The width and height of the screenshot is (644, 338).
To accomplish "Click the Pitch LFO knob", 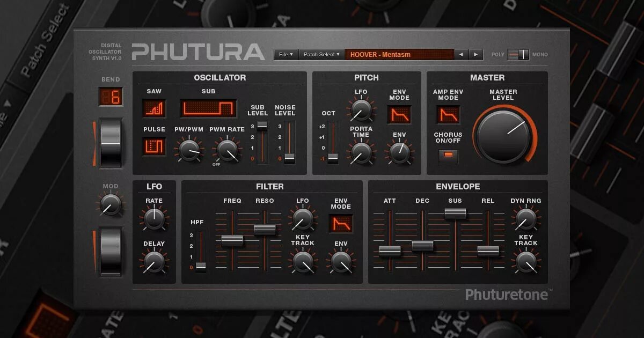I will 361,110.
